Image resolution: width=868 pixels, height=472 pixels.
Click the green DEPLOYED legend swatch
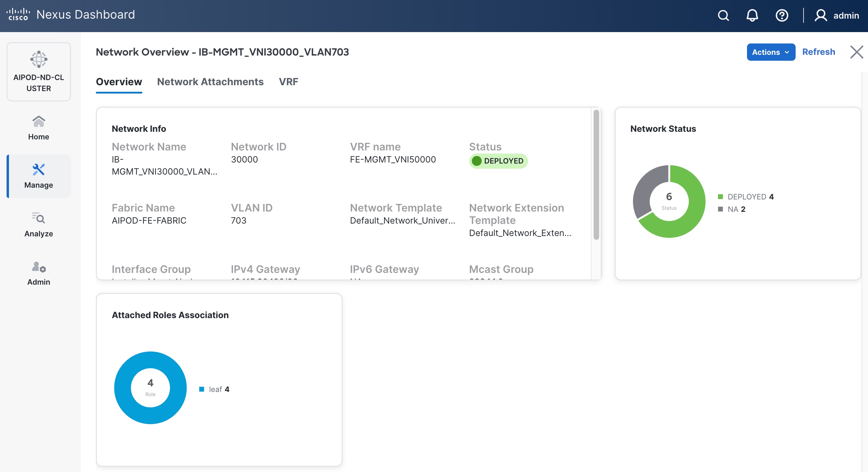tap(720, 197)
